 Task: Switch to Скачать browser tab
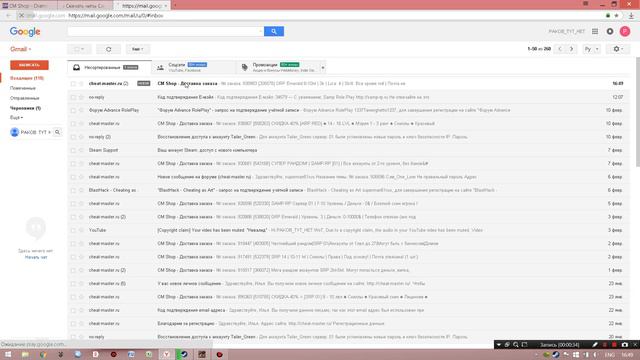tap(85, 6)
